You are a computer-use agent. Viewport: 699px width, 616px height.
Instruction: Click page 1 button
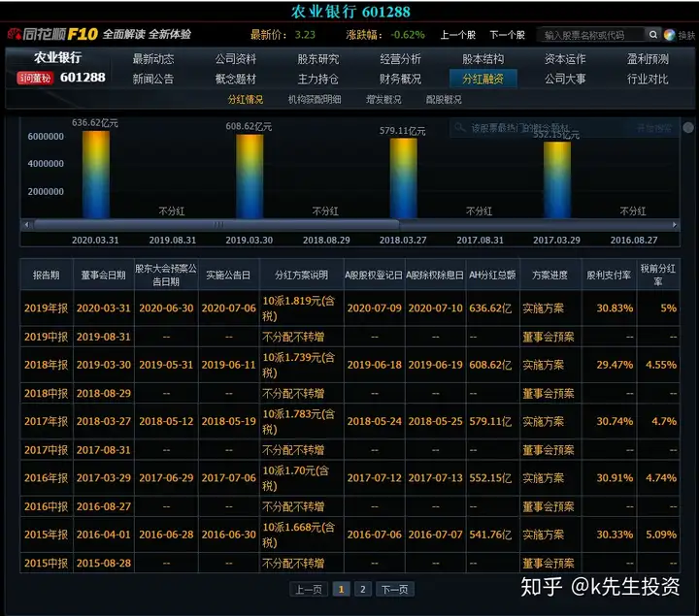[341, 589]
